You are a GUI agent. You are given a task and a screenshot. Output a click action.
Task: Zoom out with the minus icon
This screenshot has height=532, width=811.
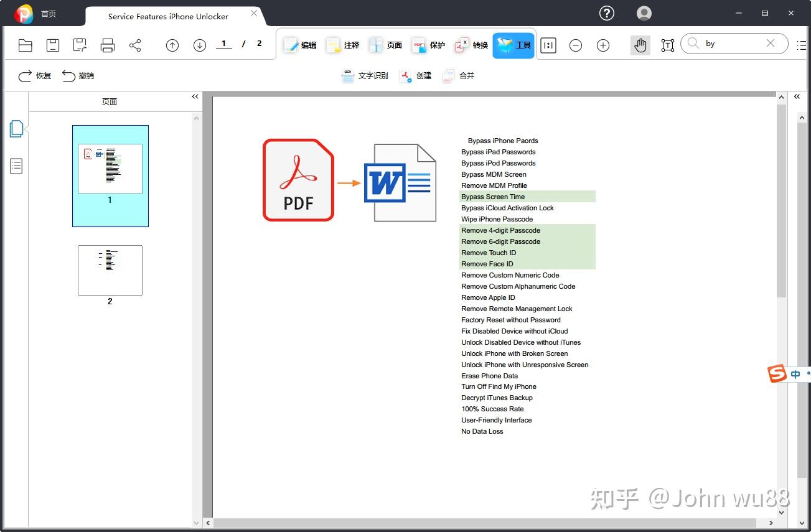(x=576, y=45)
